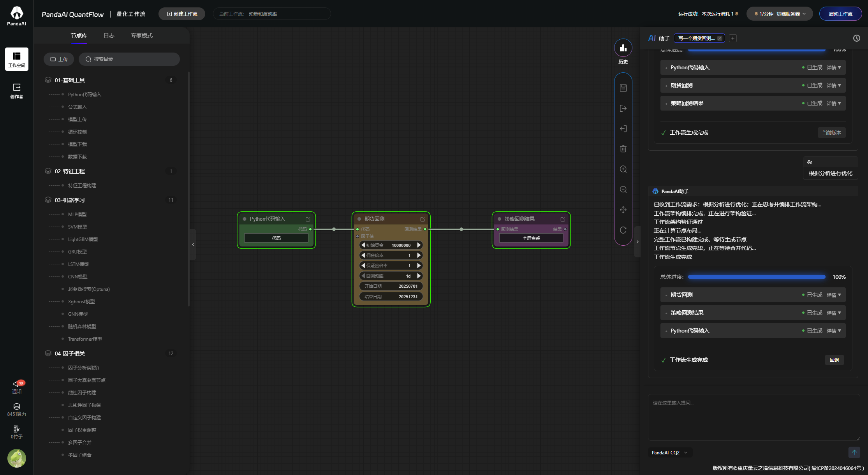The image size is (868, 475).
Task: Click the trash delete icon
Action: click(x=623, y=149)
